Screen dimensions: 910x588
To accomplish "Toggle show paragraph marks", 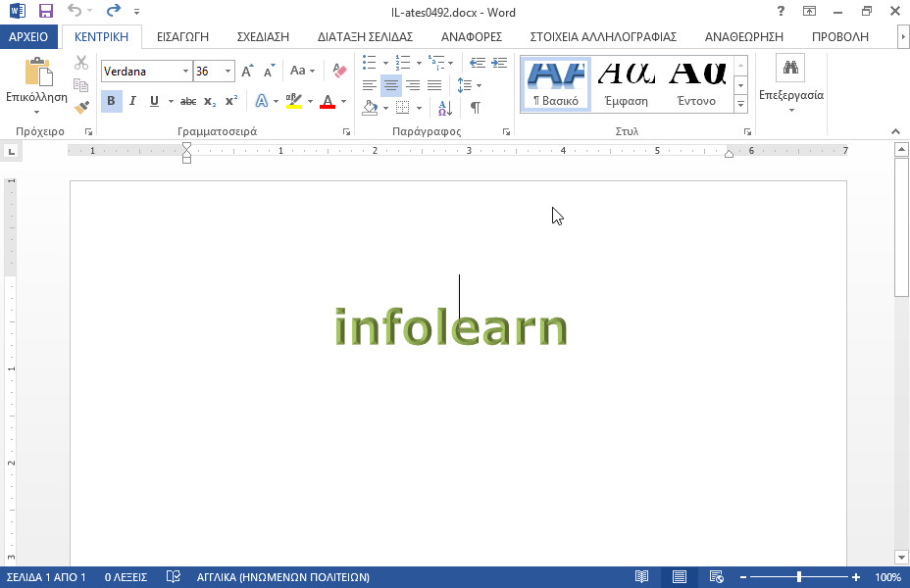I will click(476, 107).
